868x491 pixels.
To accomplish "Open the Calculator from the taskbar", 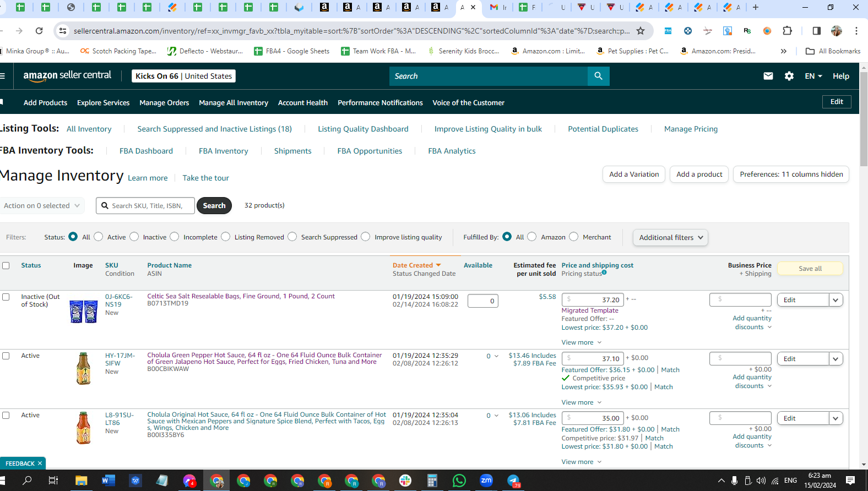I will tap(432, 481).
